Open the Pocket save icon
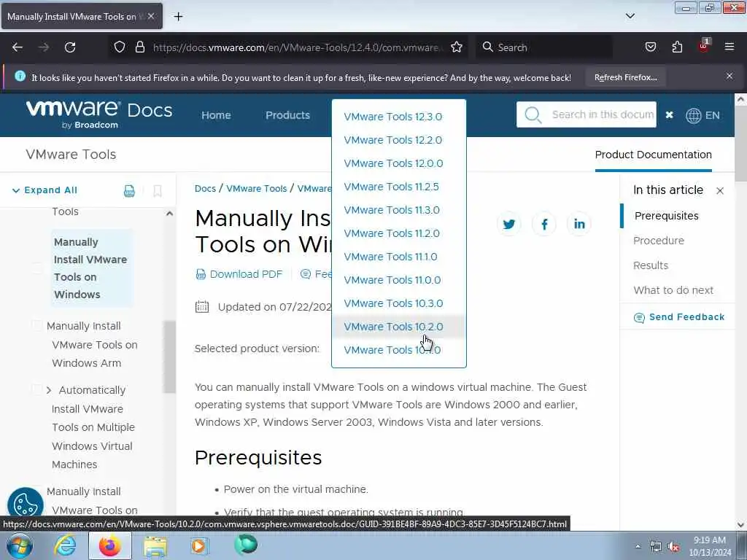 pos(650,47)
